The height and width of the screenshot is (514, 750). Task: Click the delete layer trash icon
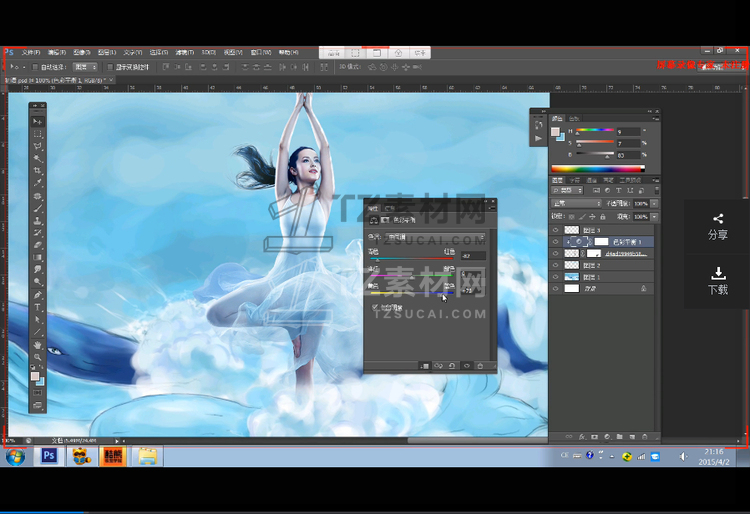[645, 437]
